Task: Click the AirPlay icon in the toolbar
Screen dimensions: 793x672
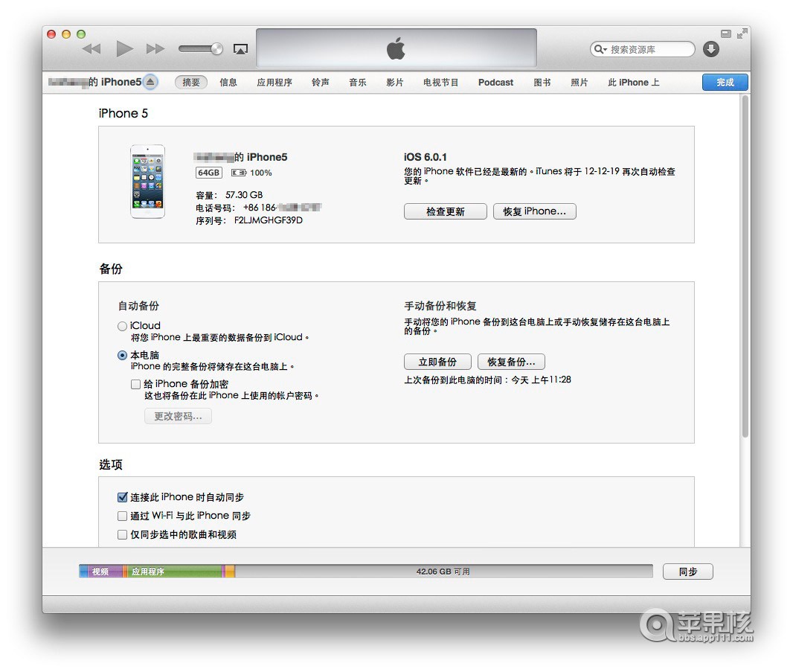Action: coord(240,48)
